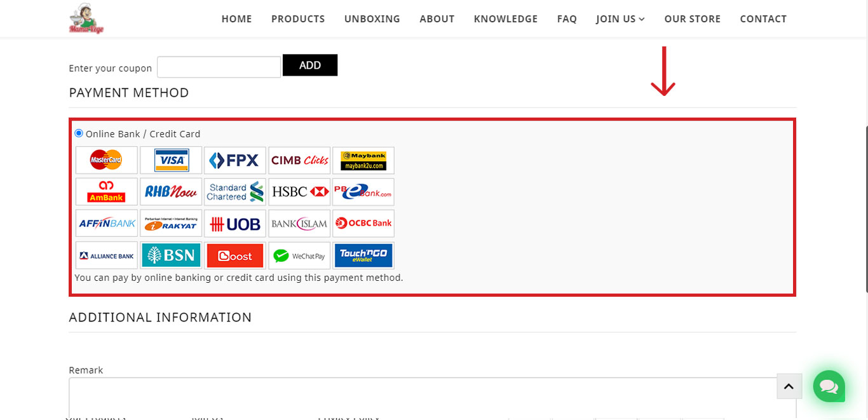Expand the JOIN US dropdown menu

(620, 19)
